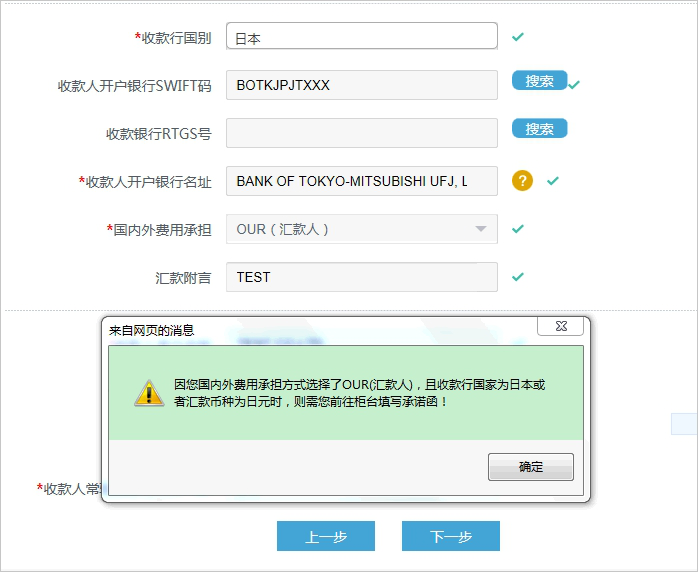Close the 来自网页的消息 dialog window
698x572 pixels.
560,327
